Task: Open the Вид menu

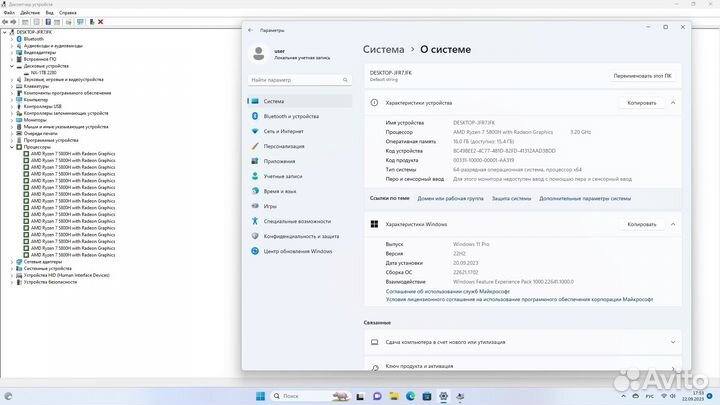Action: (x=49, y=13)
